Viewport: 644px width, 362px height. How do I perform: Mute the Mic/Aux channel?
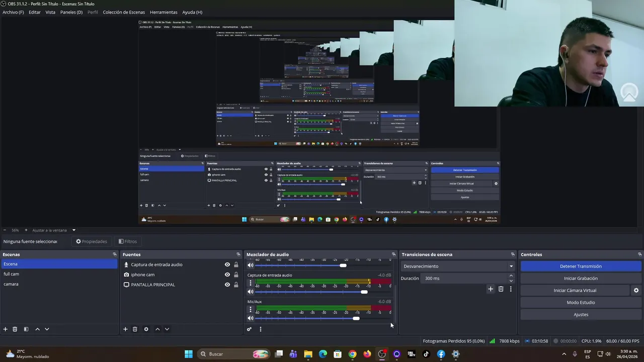coord(251,318)
